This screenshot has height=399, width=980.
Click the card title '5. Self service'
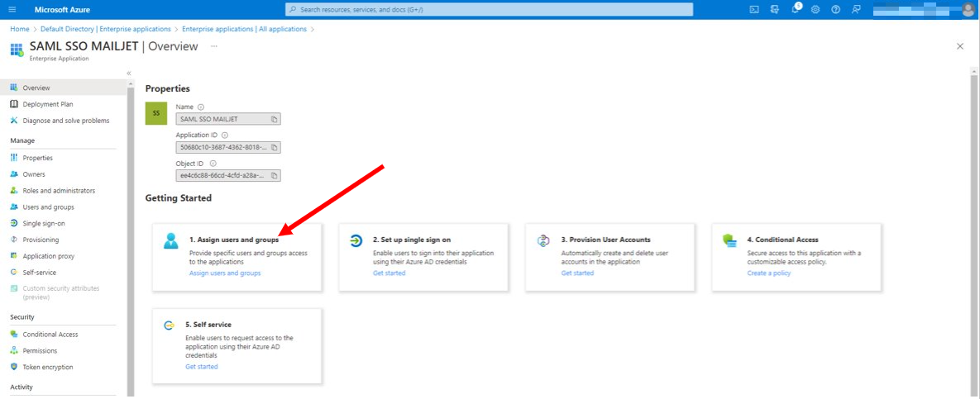click(208, 325)
